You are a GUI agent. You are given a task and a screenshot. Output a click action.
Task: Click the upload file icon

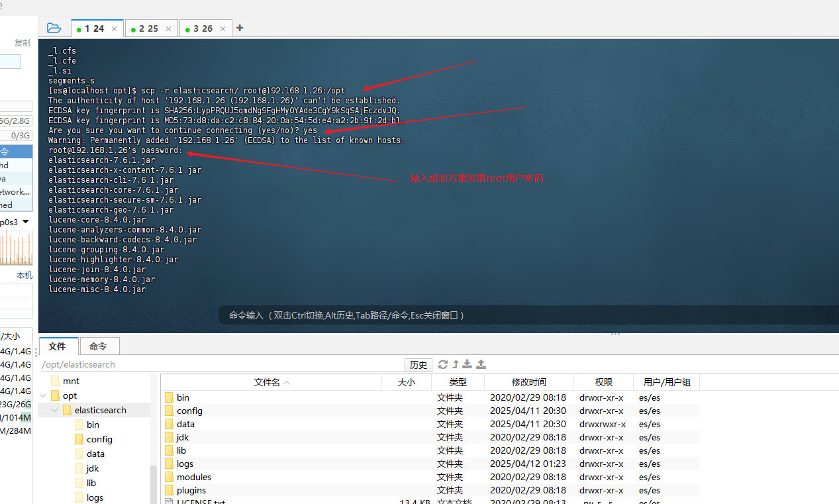point(481,364)
